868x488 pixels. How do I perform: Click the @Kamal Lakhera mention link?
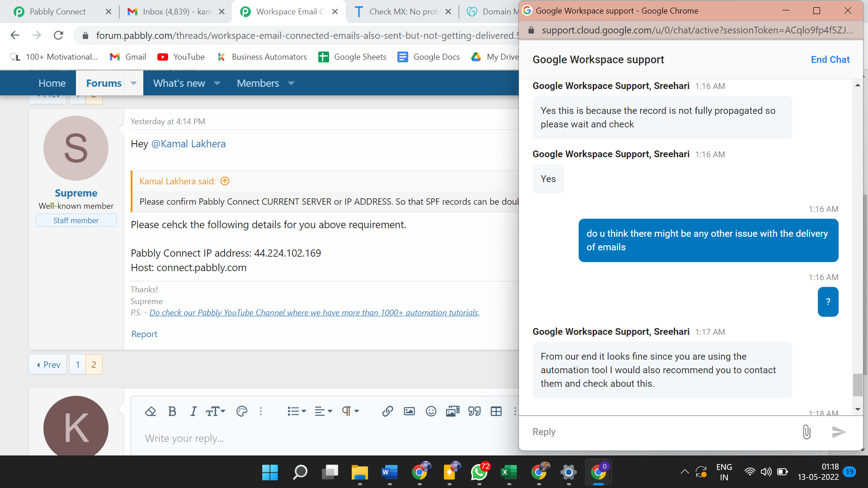(x=188, y=144)
